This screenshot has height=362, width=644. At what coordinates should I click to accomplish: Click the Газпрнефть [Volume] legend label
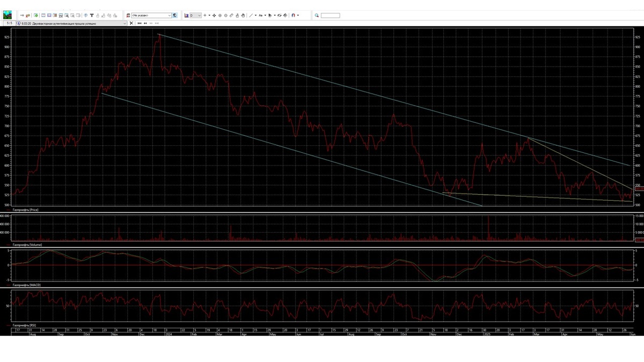[x=28, y=244]
